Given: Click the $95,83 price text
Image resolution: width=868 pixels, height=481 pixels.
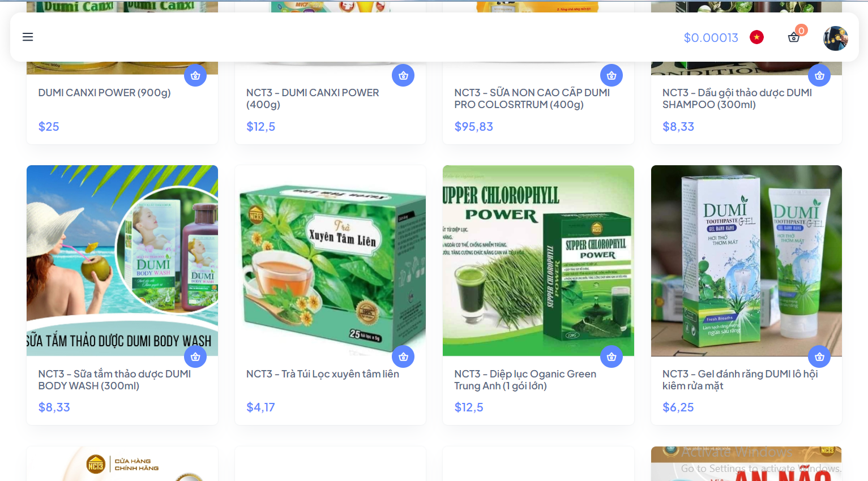Looking at the screenshot, I should (x=473, y=127).
